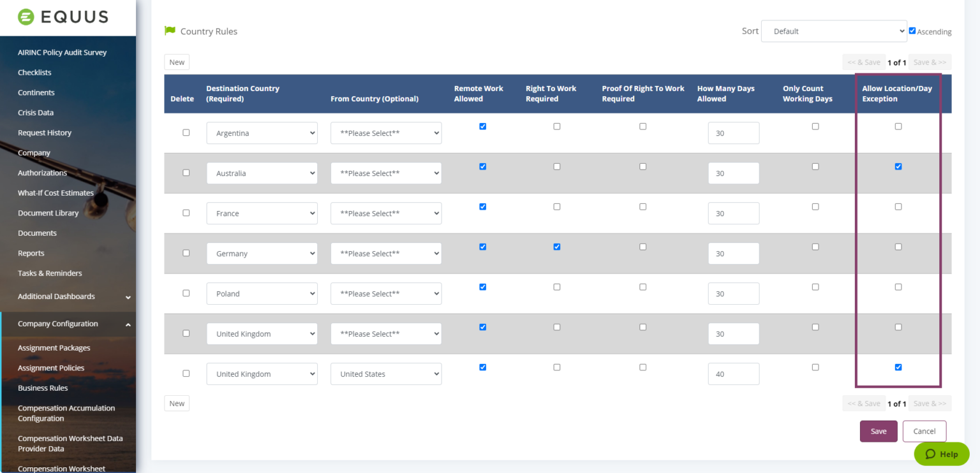Click the EQUUS logo
Viewport: 980px width, 473px height.
[63, 17]
